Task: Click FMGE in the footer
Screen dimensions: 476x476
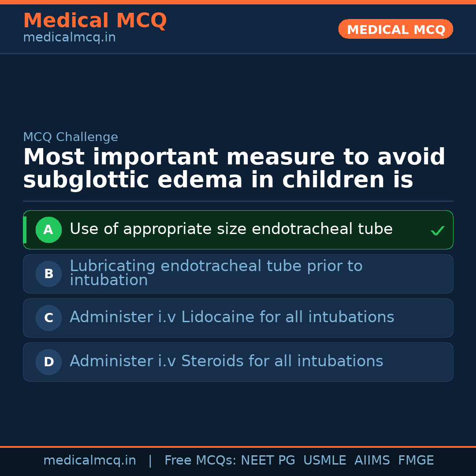Action: click(416, 461)
